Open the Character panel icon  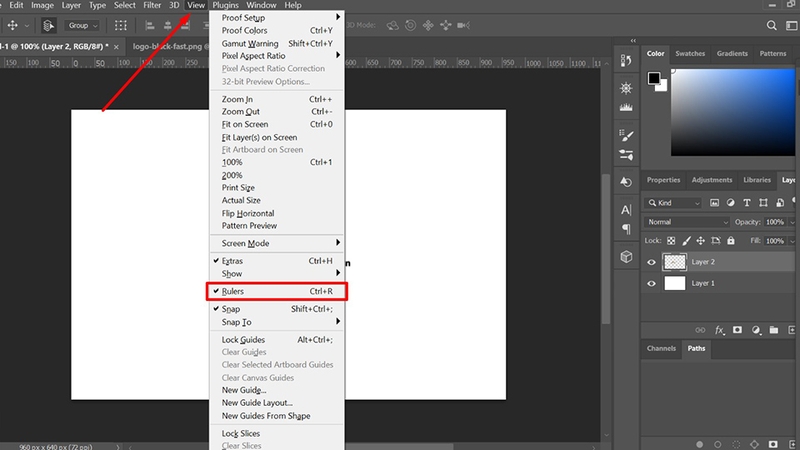(x=626, y=210)
